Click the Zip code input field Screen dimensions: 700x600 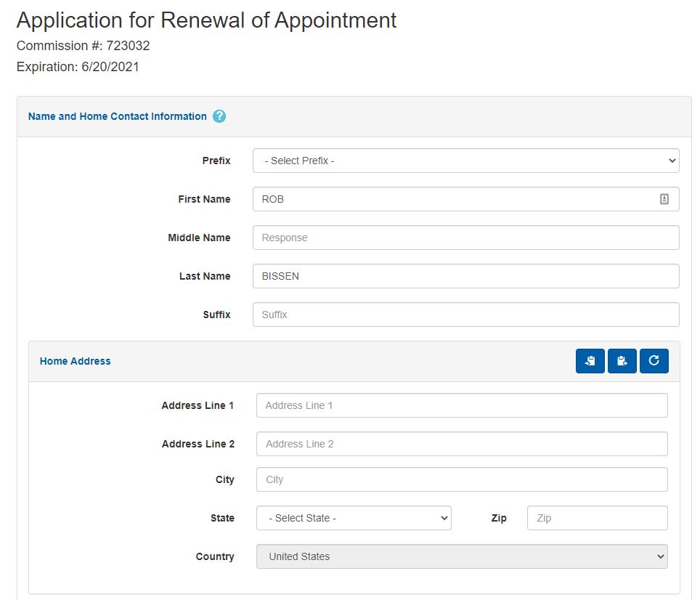(x=597, y=518)
